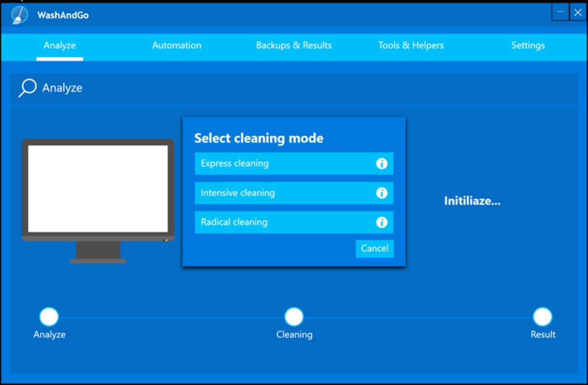
Task: Choose Express cleaning mode
Action: 294,164
